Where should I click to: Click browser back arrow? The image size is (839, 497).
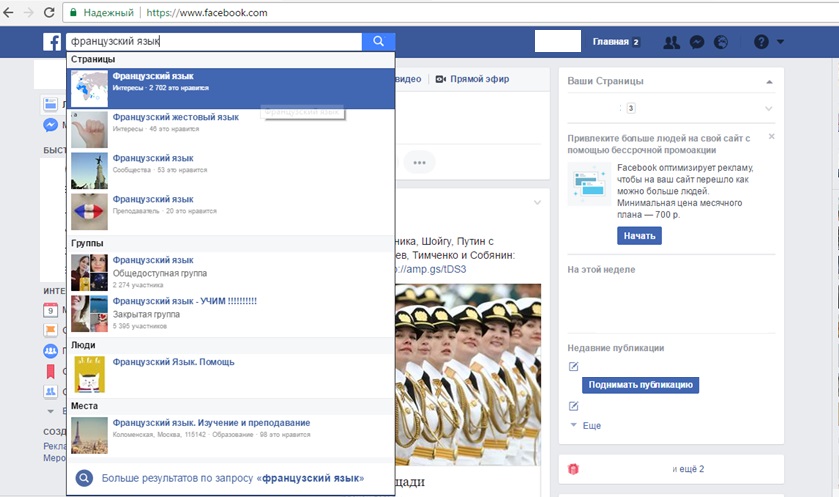click(x=9, y=12)
